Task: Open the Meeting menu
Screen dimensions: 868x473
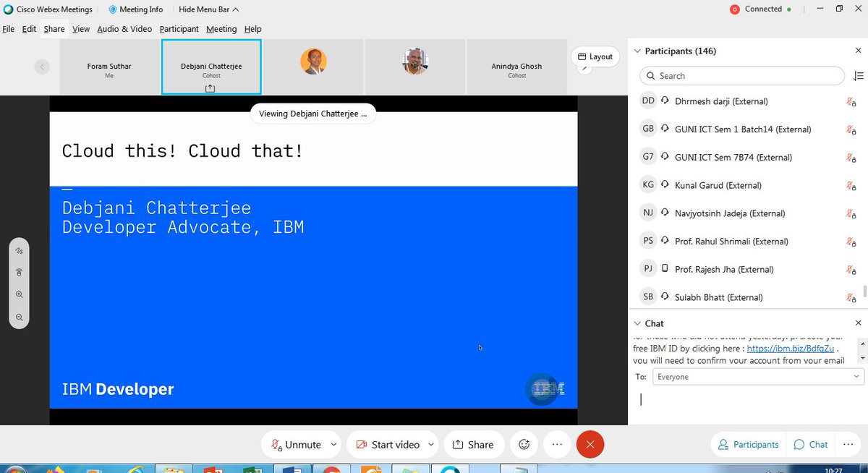Action: point(221,29)
